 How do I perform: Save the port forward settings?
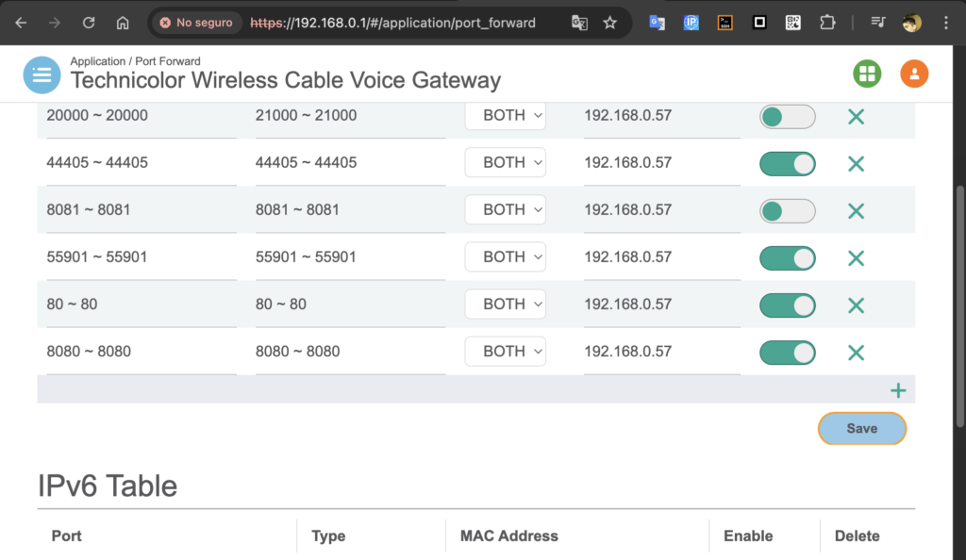click(x=861, y=428)
